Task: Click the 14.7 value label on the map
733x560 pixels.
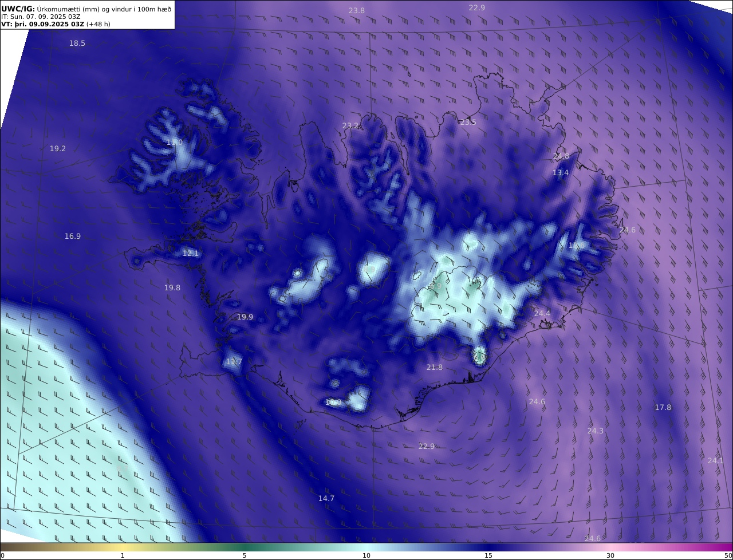Action: coord(326,499)
